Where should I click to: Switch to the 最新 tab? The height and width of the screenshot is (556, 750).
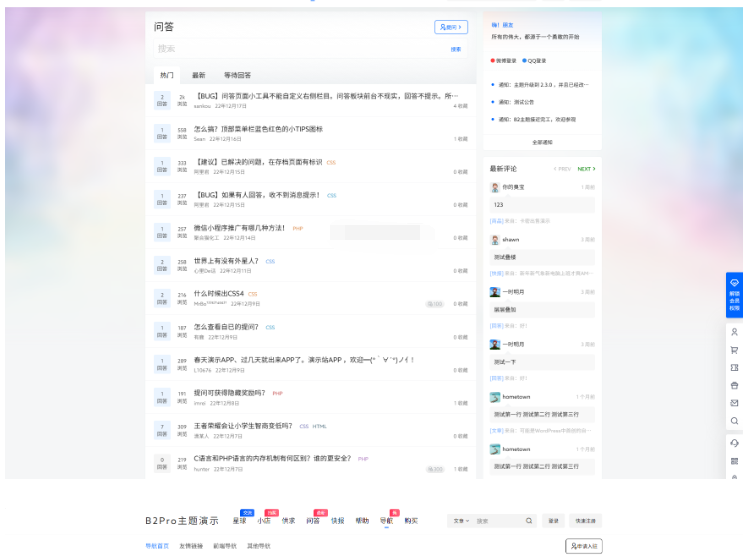tap(198, 75)
